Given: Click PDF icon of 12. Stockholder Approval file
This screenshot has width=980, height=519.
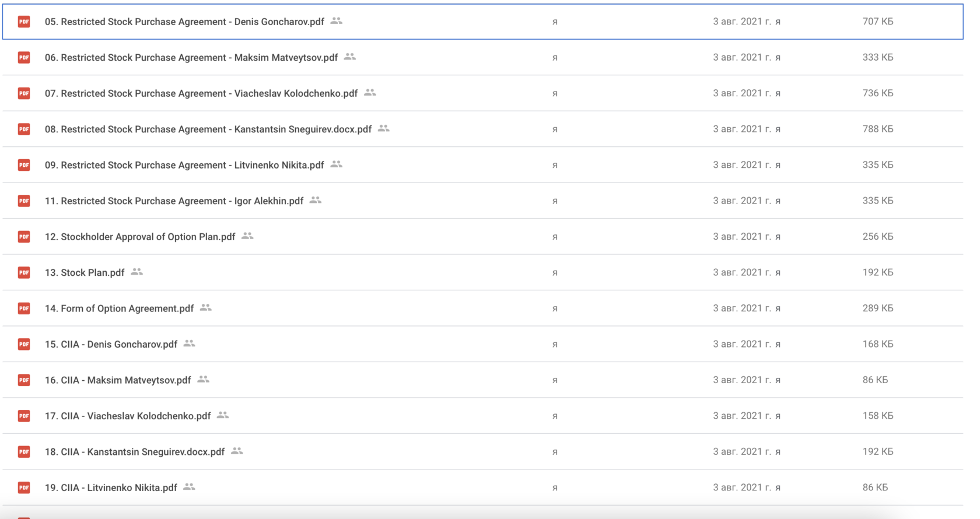Looking at the screenshot, I should (x=24, y=237).
